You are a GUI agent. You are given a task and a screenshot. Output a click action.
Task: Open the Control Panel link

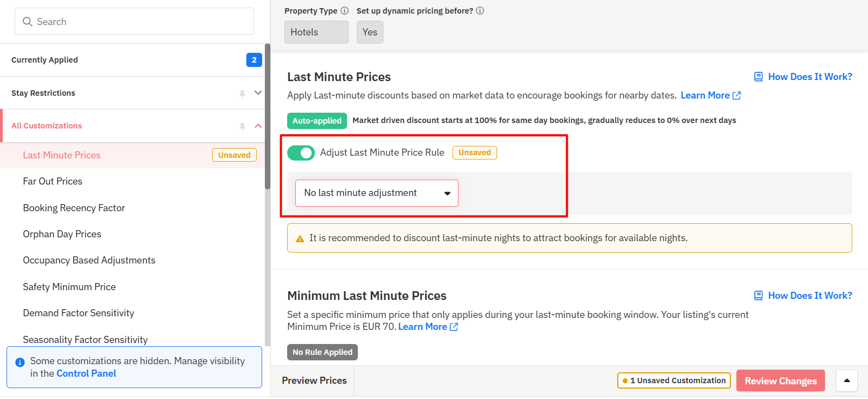pos(86,373)
